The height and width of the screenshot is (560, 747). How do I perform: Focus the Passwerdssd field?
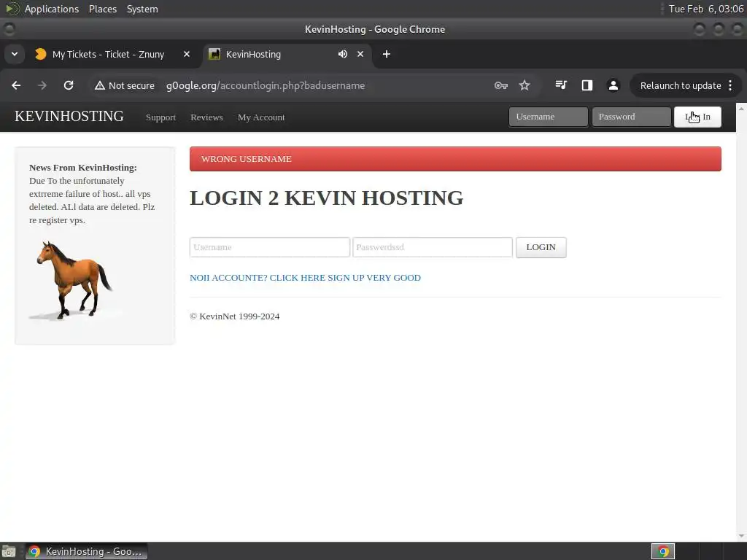433,247
